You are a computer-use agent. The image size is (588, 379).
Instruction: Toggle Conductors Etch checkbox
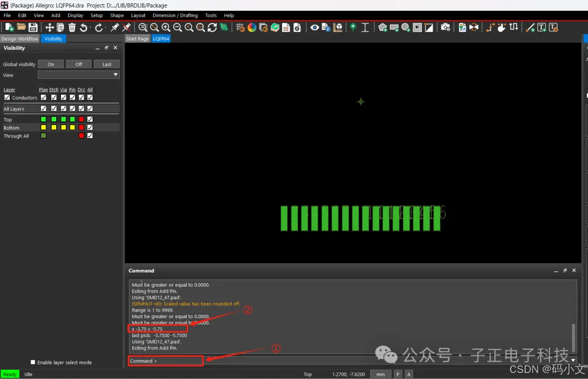(x=54, y=97)
